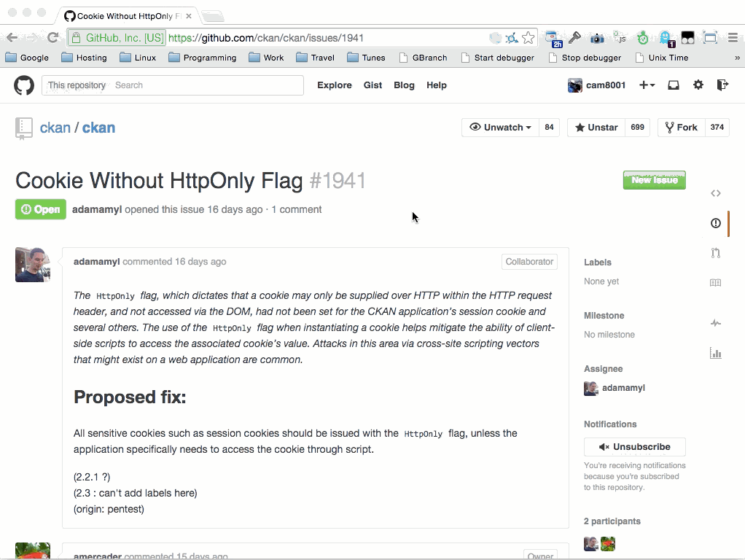Click the New issue button
745x560 pixels.
coord(655,180)
